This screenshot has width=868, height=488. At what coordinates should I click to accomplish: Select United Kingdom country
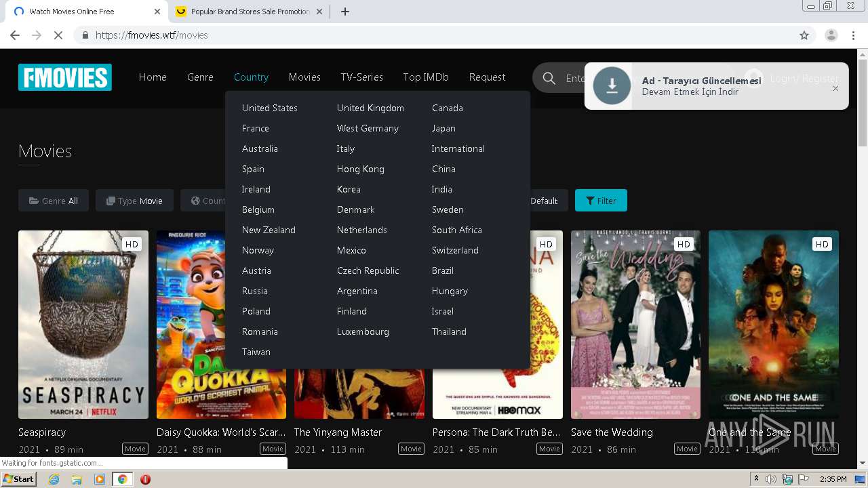370,108
